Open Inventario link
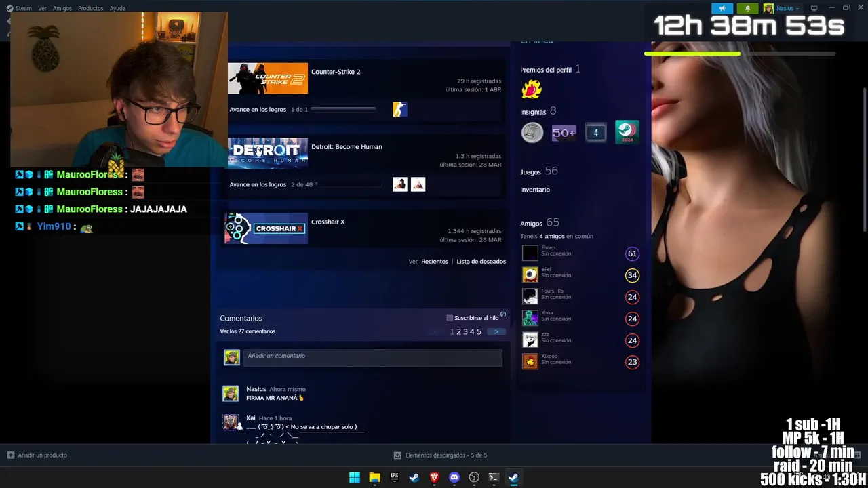The width and height of the screenshot is (868, 488). pos(535,190)
